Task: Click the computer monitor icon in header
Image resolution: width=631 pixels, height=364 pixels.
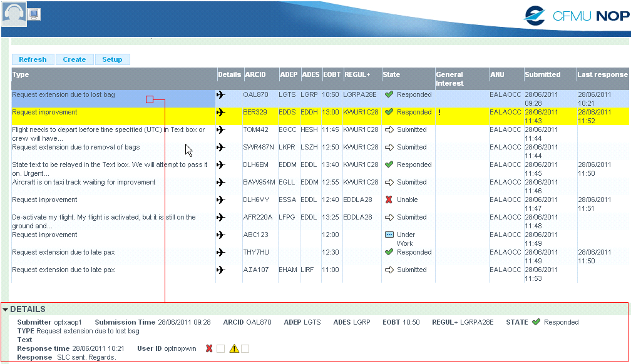Action: pos(34,14)
